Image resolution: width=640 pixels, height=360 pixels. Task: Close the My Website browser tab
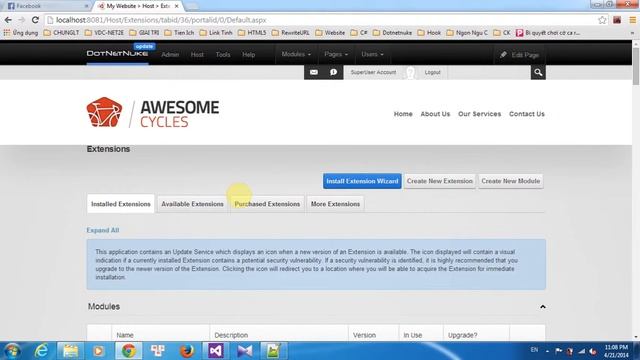176,6
